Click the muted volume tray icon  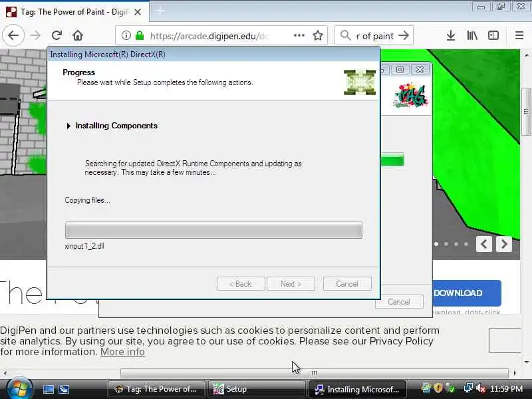(480, 388)
